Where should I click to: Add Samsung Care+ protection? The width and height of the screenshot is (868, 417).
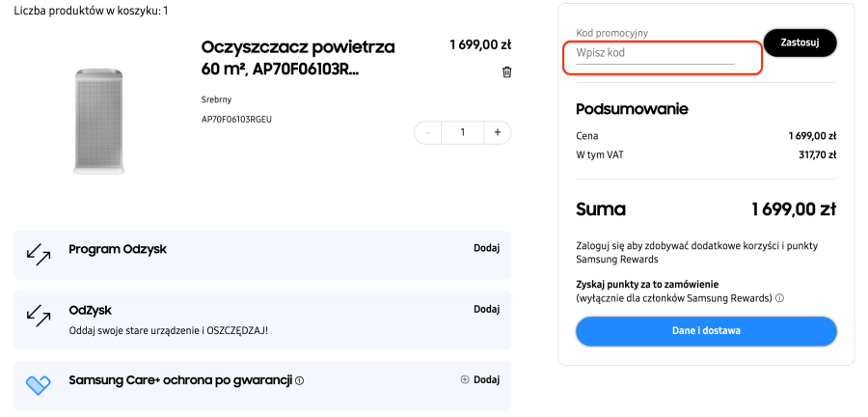(x=487, y=380)
